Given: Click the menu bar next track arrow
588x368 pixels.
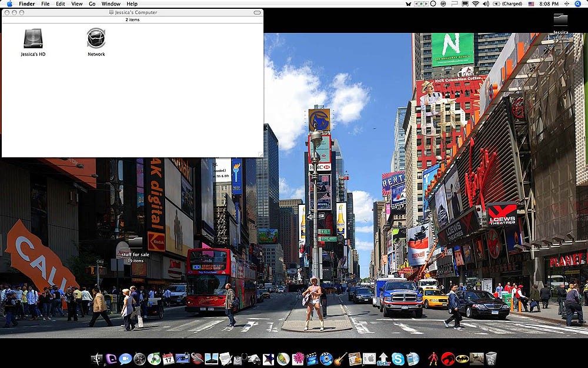Looking at the screenshot, I should tap(426, 4).
